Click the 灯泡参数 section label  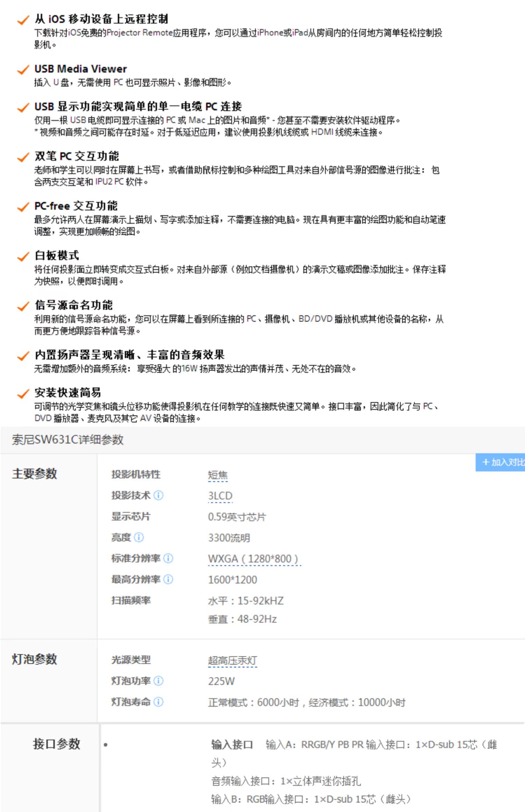tap(34, 659)
